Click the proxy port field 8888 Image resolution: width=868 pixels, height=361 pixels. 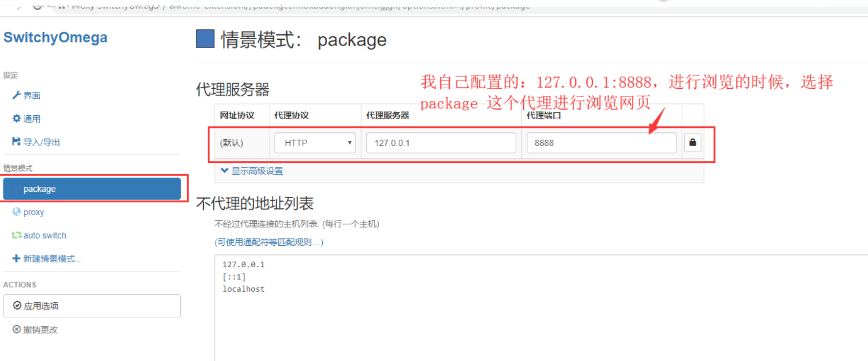pos(602,143)
